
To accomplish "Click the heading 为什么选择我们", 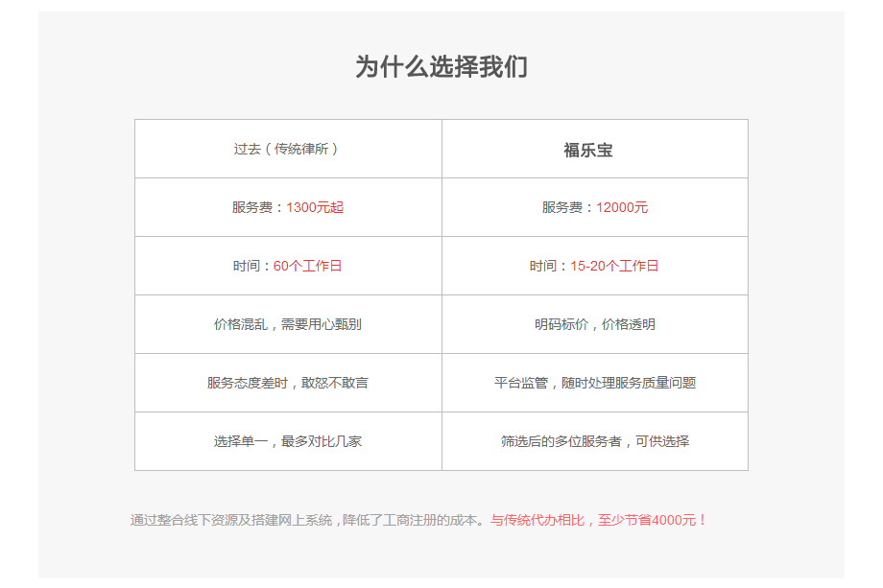I will coord(441,67).
